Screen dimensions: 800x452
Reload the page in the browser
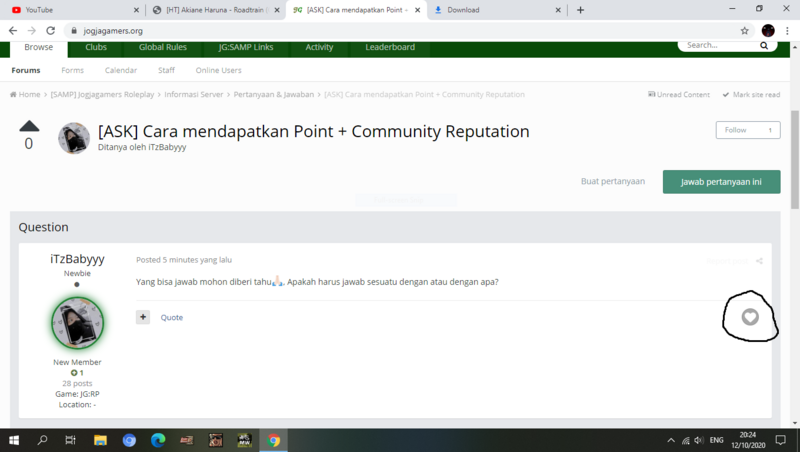pyautogui.click(x=51, y=31)
